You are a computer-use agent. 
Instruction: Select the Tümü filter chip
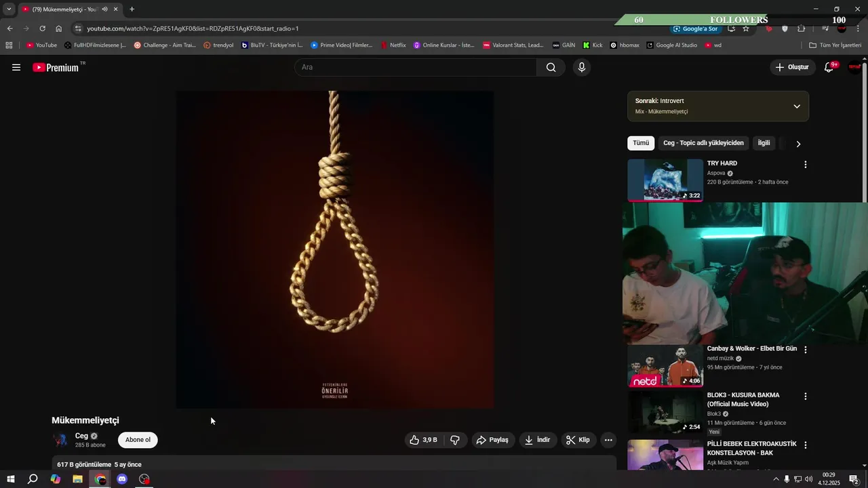click(x=641, y=143)
